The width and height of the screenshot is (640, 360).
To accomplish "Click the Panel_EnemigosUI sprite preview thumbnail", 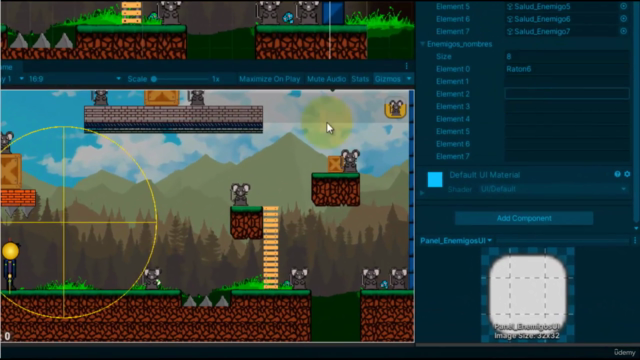I will pyautogui.click(x=528, y=294).
